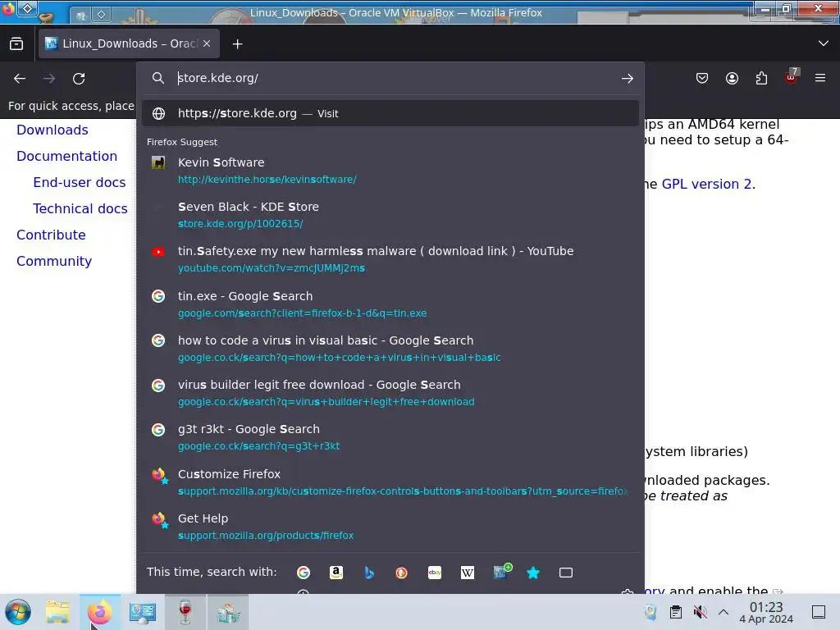Open the uBlock Origin extension icon
This screenshot has width=840, height=630.
click(792, 77)
